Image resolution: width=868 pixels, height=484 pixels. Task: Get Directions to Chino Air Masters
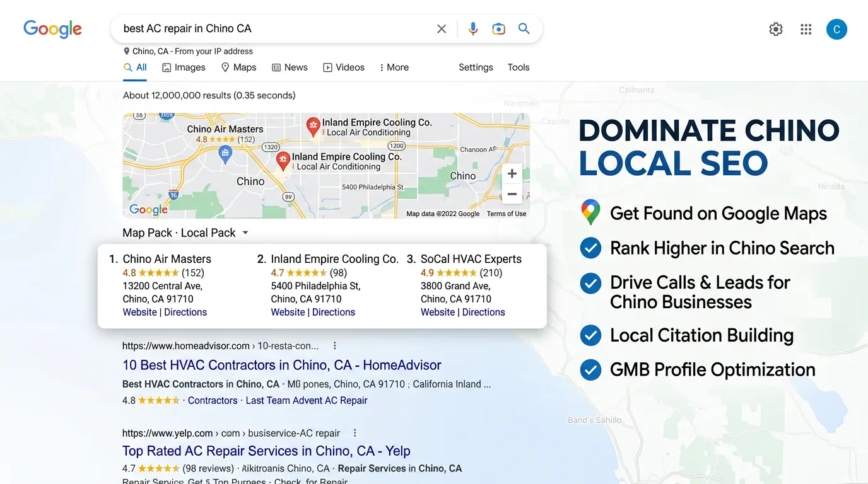[x=185, y=313]
